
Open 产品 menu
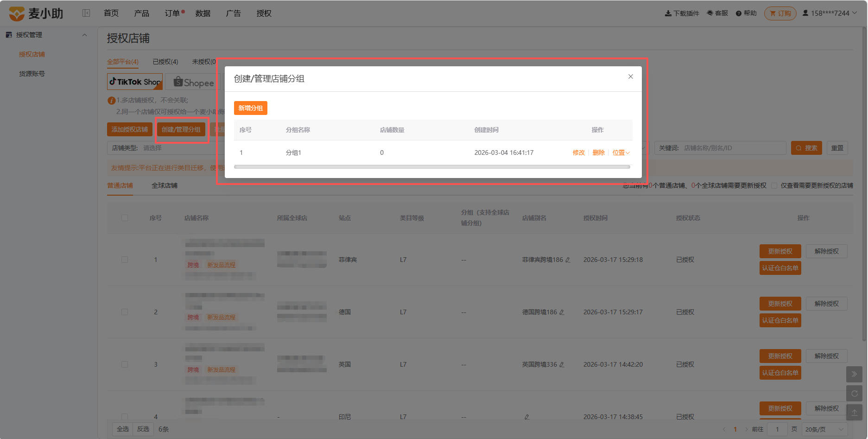(142, 13)
